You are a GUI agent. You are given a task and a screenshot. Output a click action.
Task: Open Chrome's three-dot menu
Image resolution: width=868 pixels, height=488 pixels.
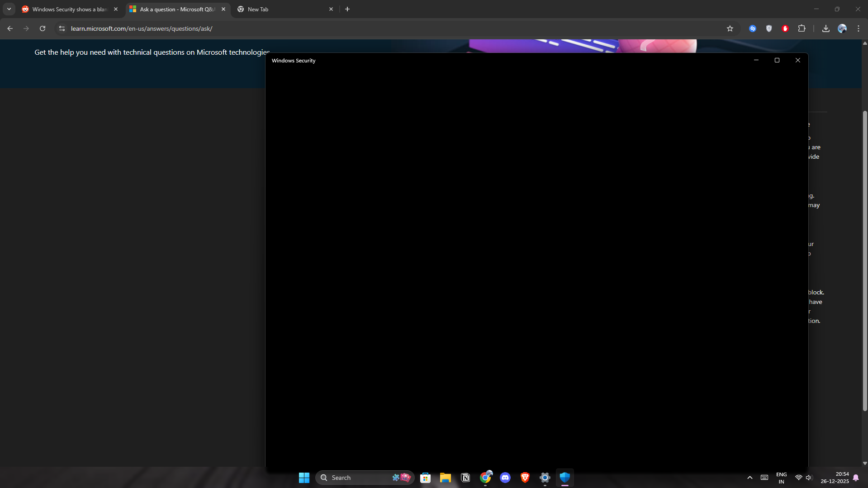click(x=859, y=28)
